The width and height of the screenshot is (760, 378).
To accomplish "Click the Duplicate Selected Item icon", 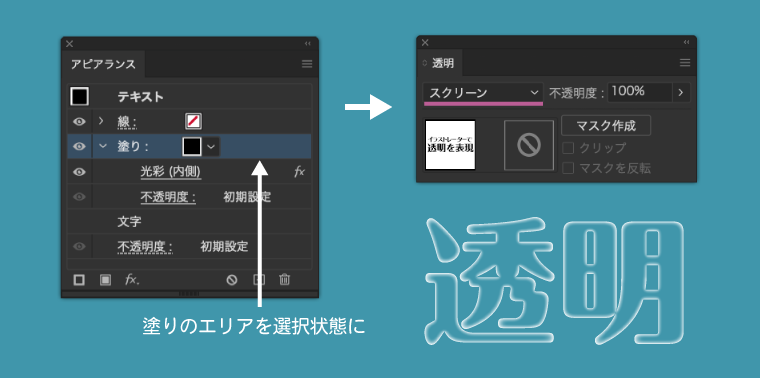I will pyautogui.click(x=259, y=280).
